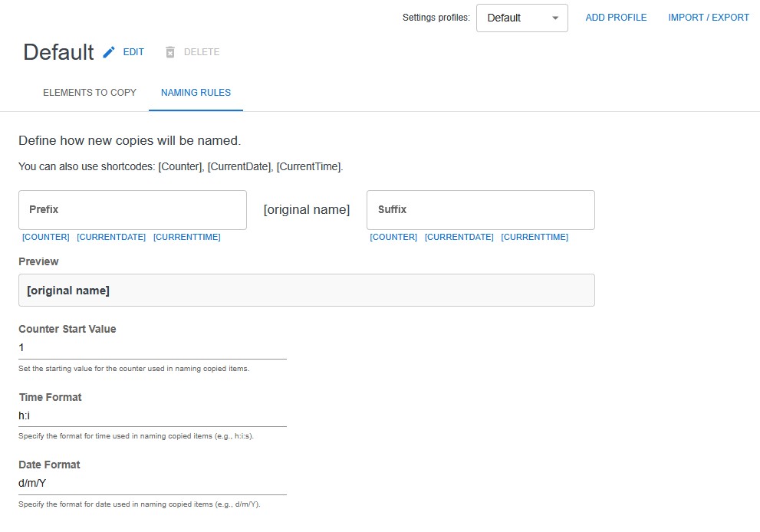This screenshot has height=532, width=760.
Task: Click the Counter Start Value field
Action: coord(152,347)
